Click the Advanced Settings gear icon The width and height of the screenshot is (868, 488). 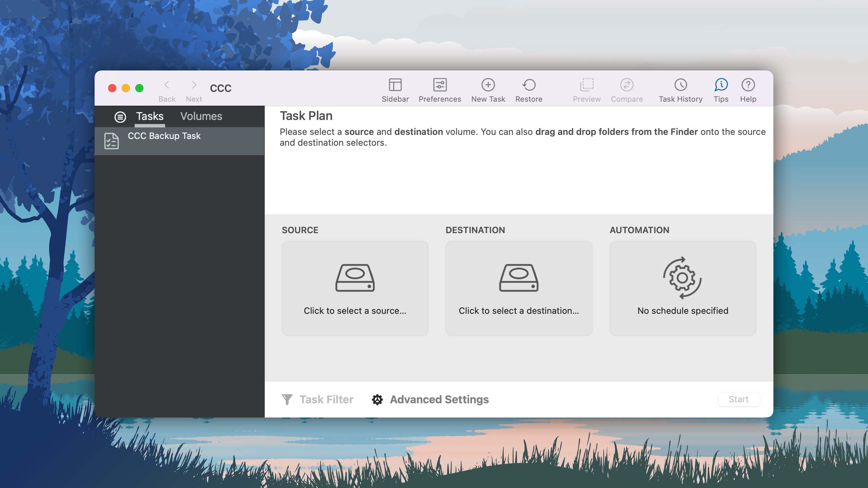pyautogui.click(x=377, y=400)
